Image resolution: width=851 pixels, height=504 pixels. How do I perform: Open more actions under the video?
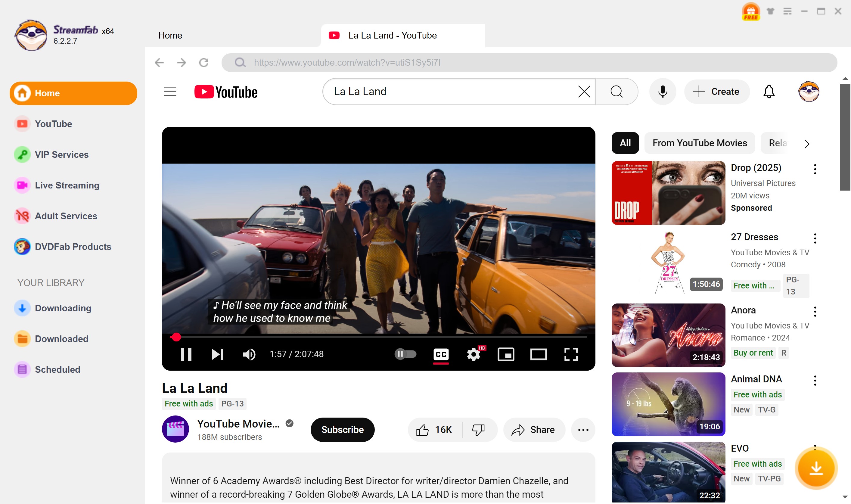tap(583, 430)
